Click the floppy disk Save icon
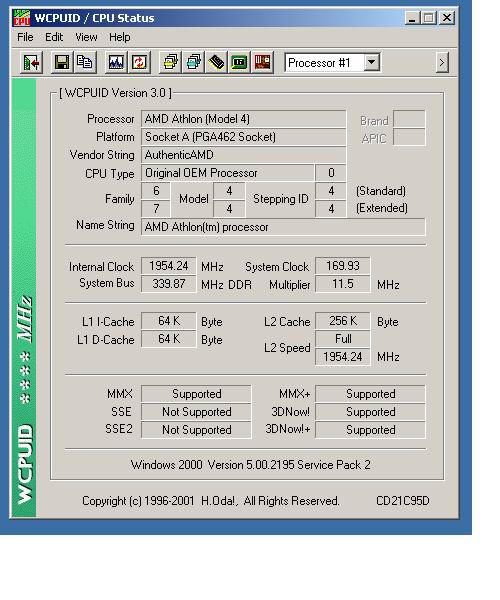 coord(62,62)
